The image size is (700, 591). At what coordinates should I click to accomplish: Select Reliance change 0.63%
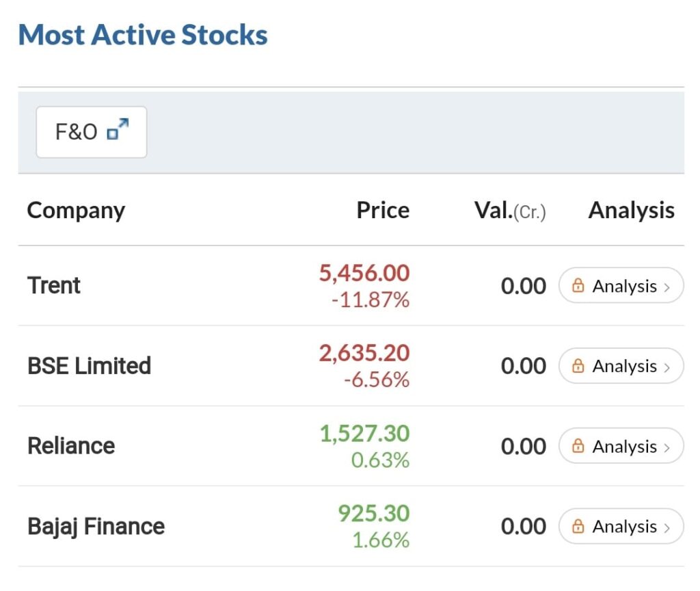coord(380,460)
